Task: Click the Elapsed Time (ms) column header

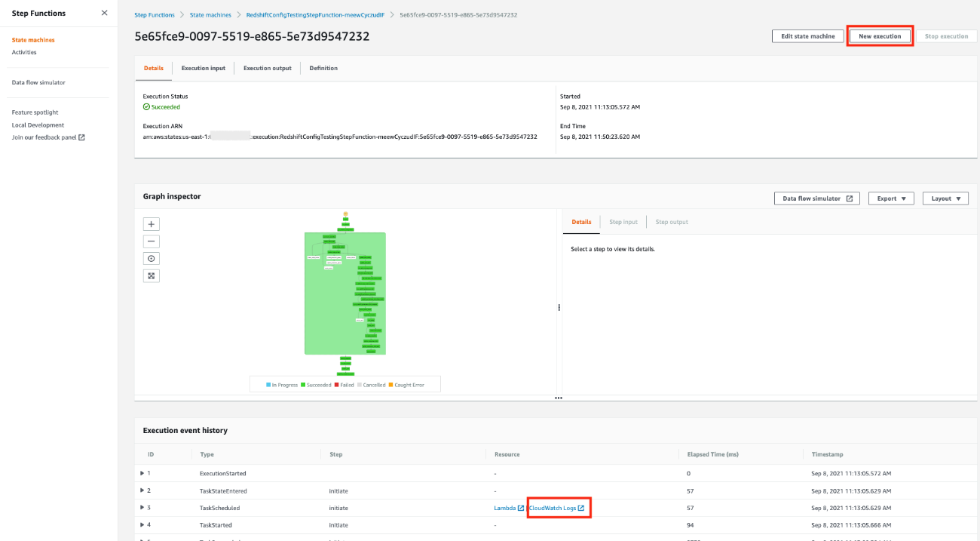Action: click(714, 454)
